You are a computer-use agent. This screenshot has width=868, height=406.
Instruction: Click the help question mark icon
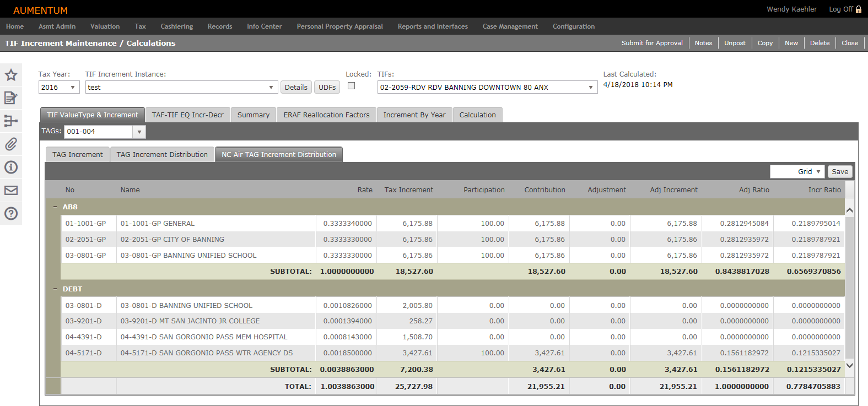point(11,214)
